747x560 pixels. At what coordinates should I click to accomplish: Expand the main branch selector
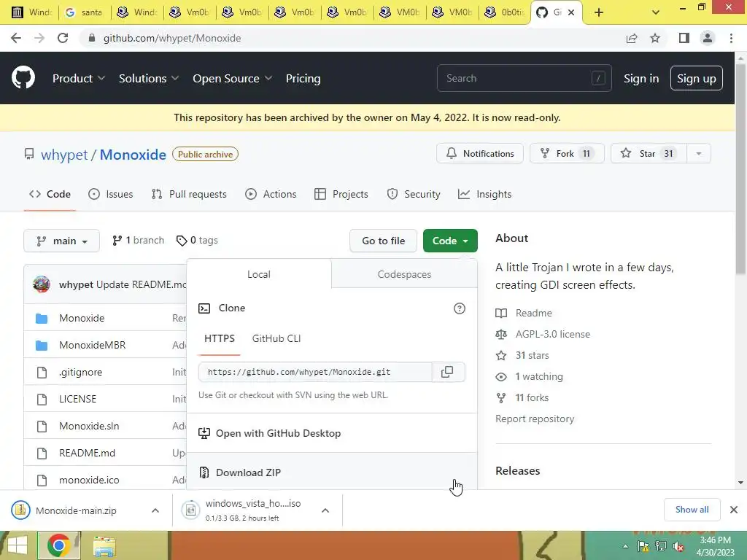click(x=61, y=241)
